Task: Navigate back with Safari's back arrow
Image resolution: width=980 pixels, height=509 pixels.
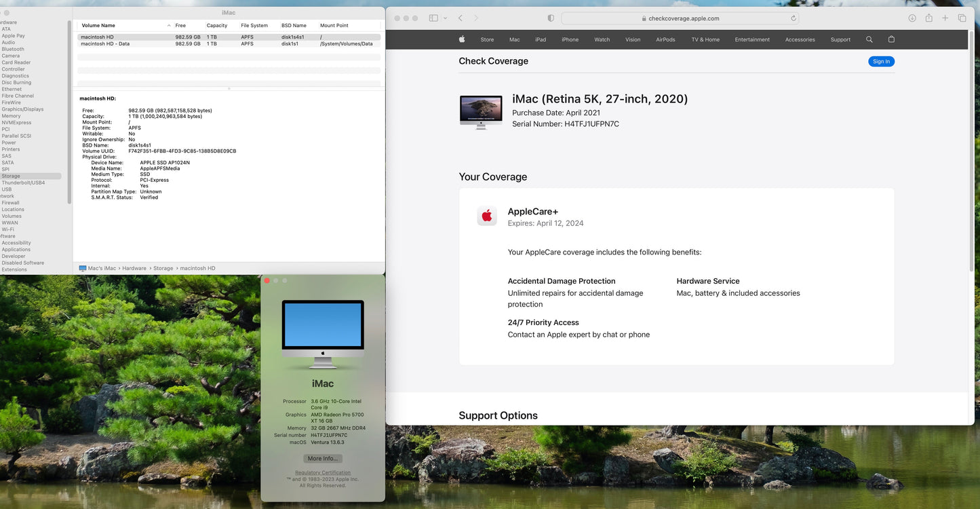Action: pos(460,18)
